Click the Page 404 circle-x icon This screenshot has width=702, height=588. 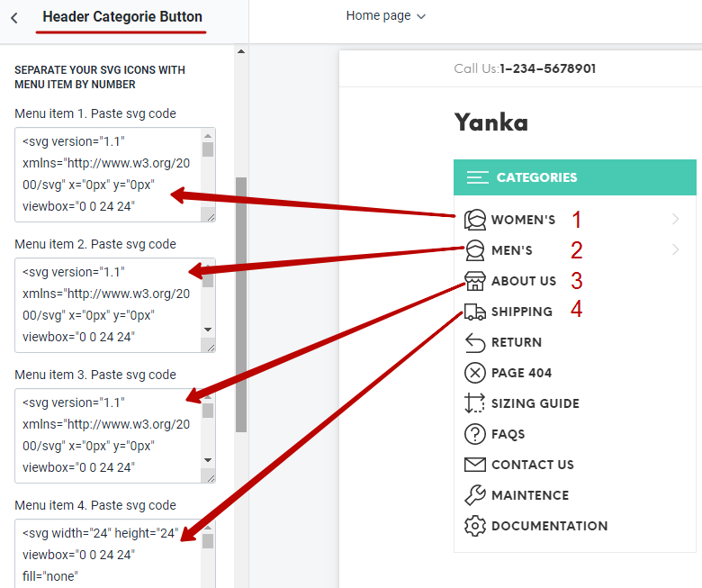click(475, 373)
